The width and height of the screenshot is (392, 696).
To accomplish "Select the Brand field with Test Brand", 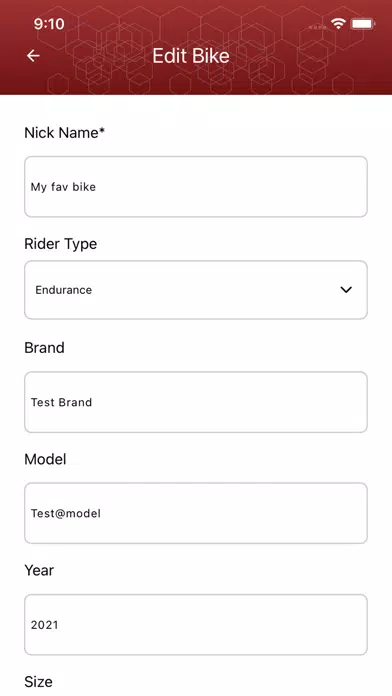I will pyautogui.click(x=196, y=402).
